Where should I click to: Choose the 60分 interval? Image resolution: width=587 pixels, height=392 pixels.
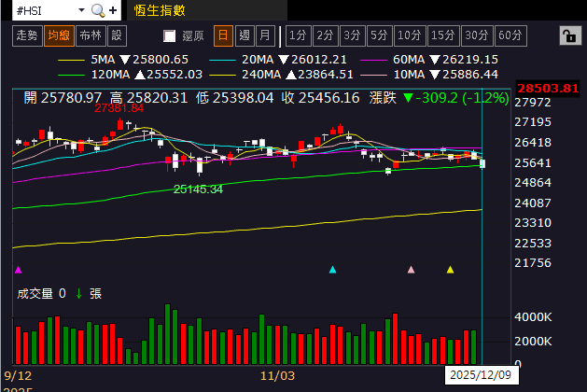pyautogui.click(x=510, y=36)
